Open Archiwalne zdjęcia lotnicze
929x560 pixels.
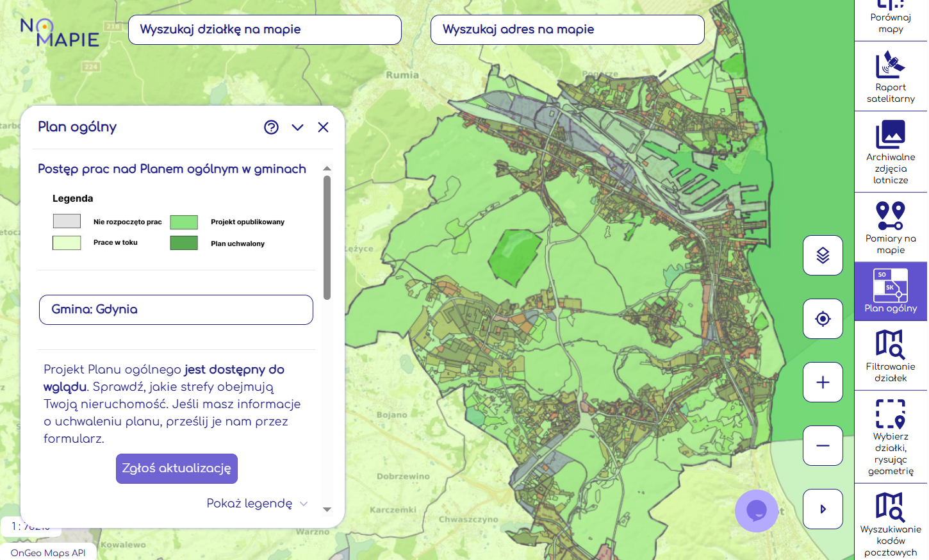coord(891,152)
